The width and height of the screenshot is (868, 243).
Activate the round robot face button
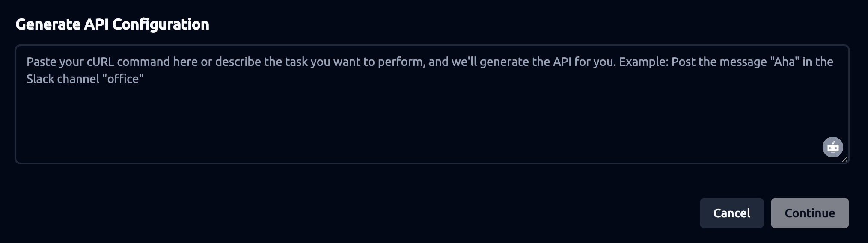[832, 148]
